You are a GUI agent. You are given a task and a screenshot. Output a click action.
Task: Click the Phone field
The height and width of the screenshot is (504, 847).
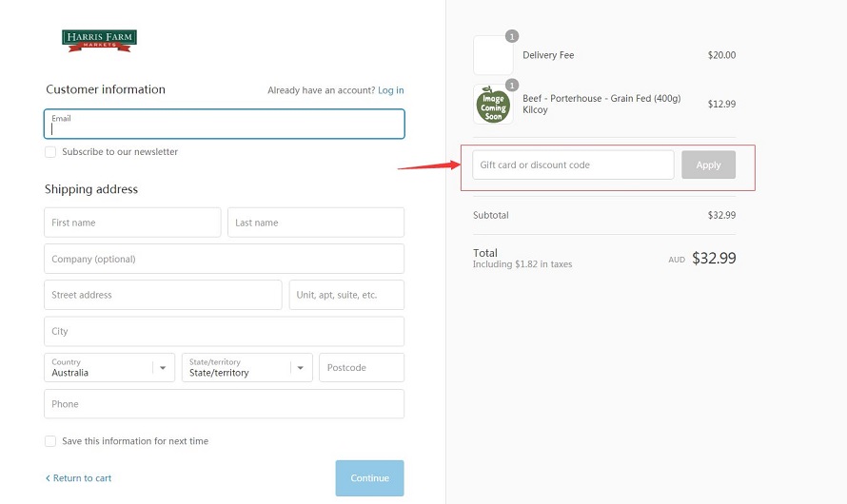pos(225,403)
